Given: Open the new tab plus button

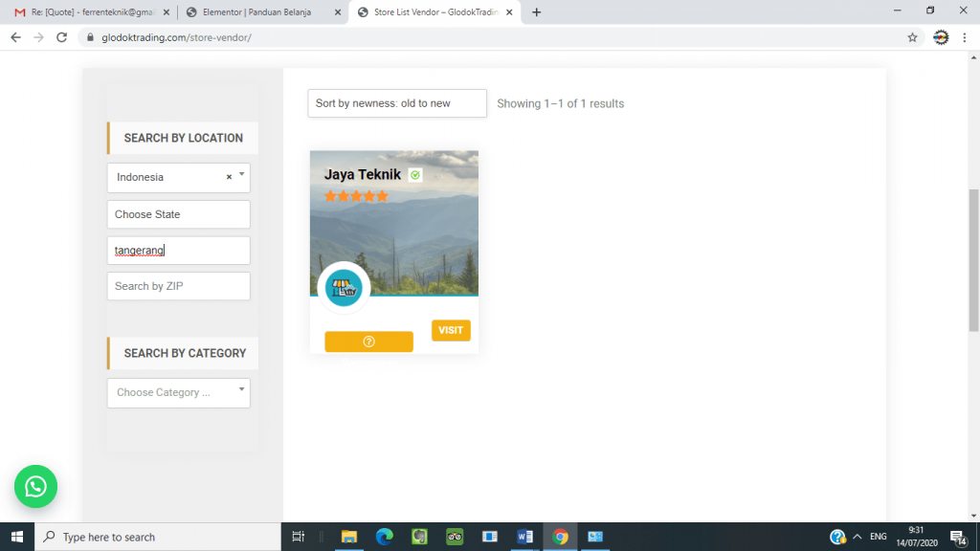Looking at the screenshot, I should 536,12.
